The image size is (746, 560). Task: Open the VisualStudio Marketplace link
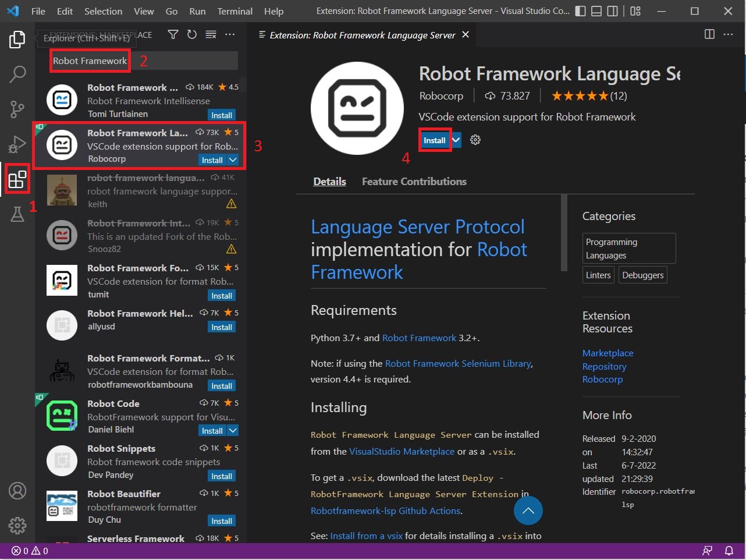pos(402,451)
